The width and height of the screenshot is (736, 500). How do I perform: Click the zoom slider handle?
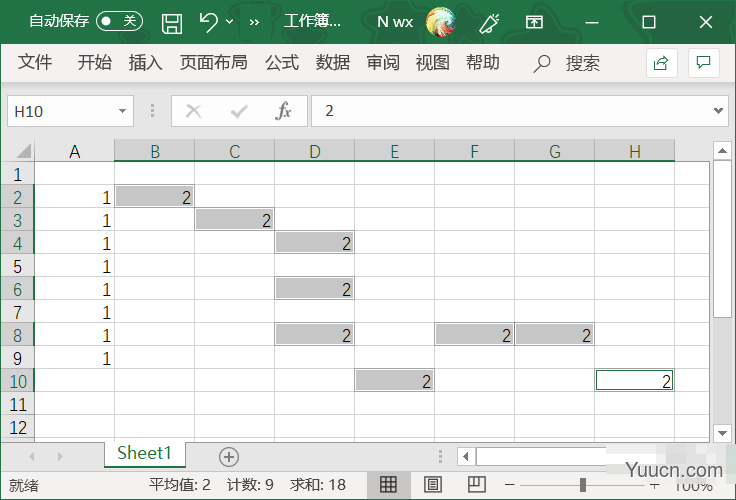pos(583,485)
